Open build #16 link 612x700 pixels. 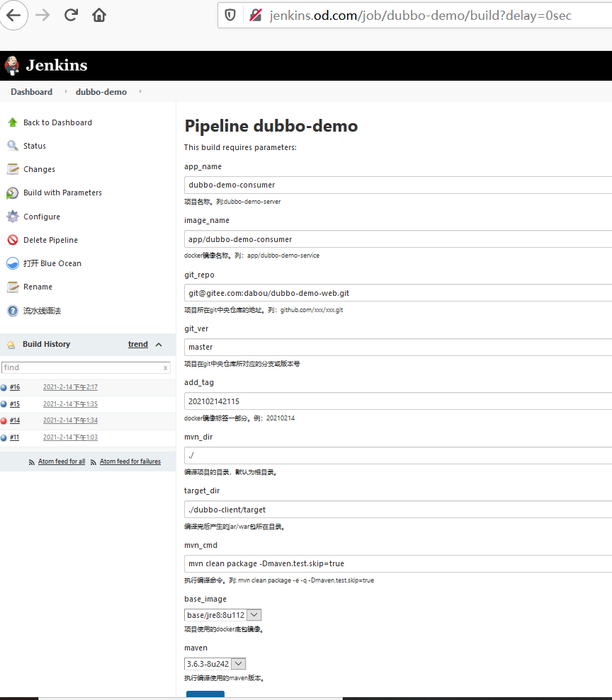coord(15,387)
